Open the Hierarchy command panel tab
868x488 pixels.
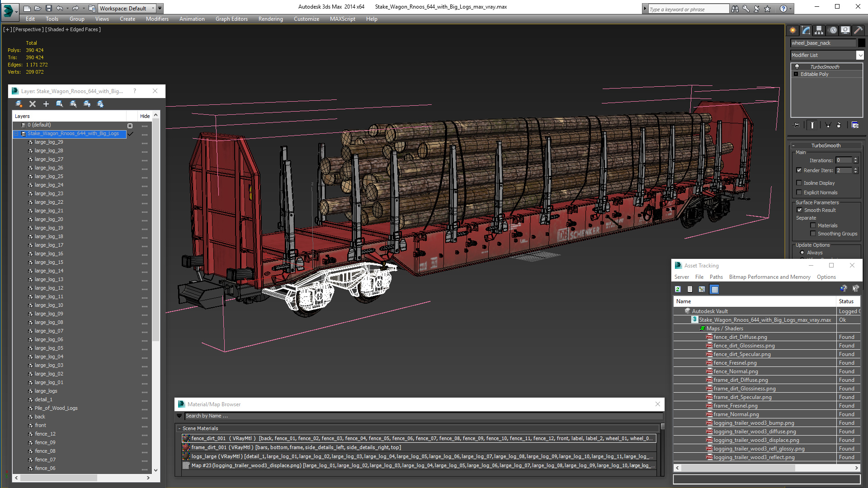point(819,30)
